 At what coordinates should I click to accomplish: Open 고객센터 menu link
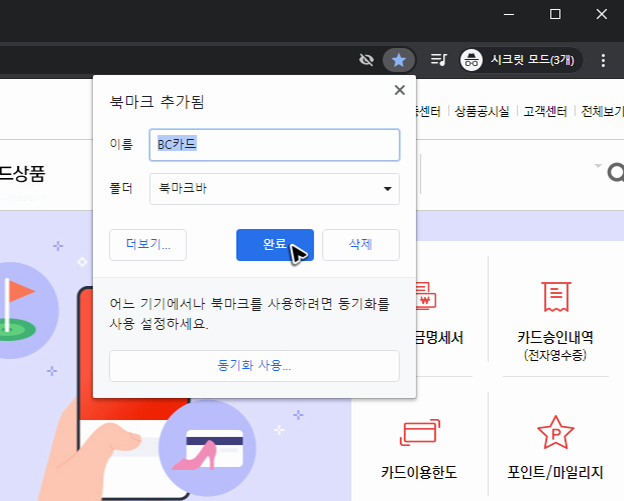click(x=545, y=111)
